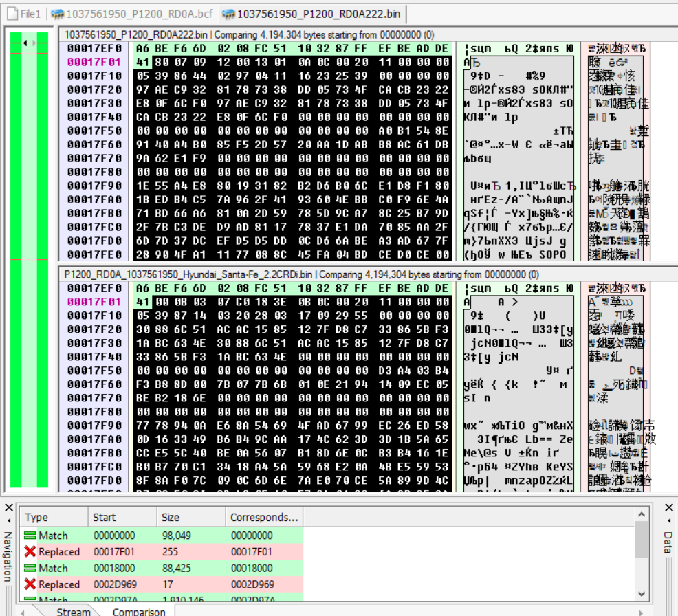678x616 pixels.
Task: Click the chip icon on RD0A222.bin tab
Action: pyautogui.click(x=228, y=14)
